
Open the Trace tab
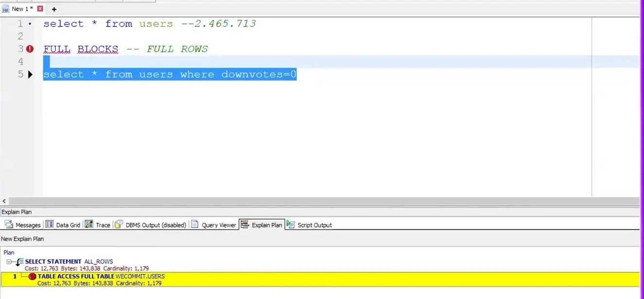98,225
